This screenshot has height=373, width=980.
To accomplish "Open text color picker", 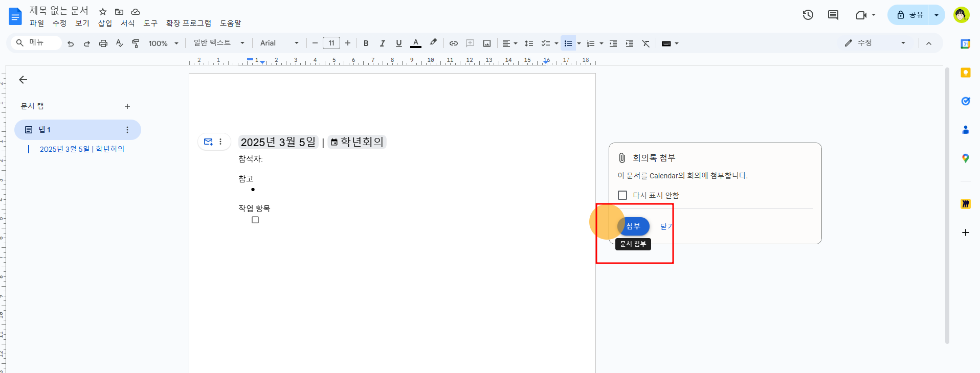I will pyautogui.click(x=416, y=43).
